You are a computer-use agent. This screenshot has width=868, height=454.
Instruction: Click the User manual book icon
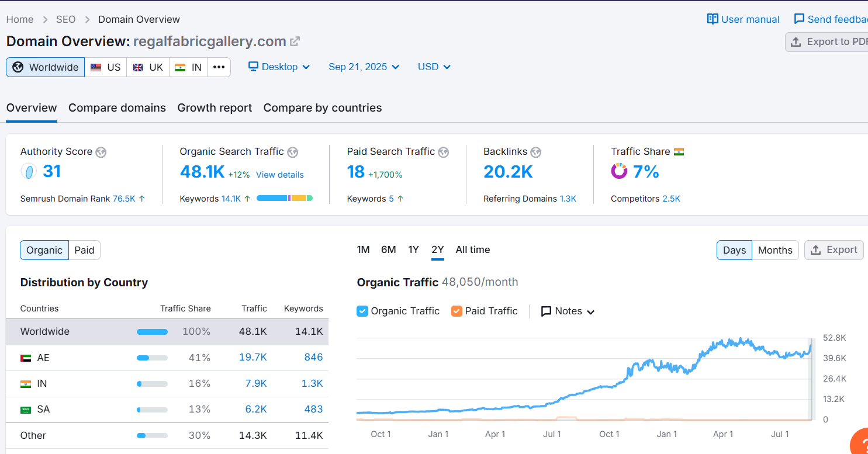coord(713,19)
